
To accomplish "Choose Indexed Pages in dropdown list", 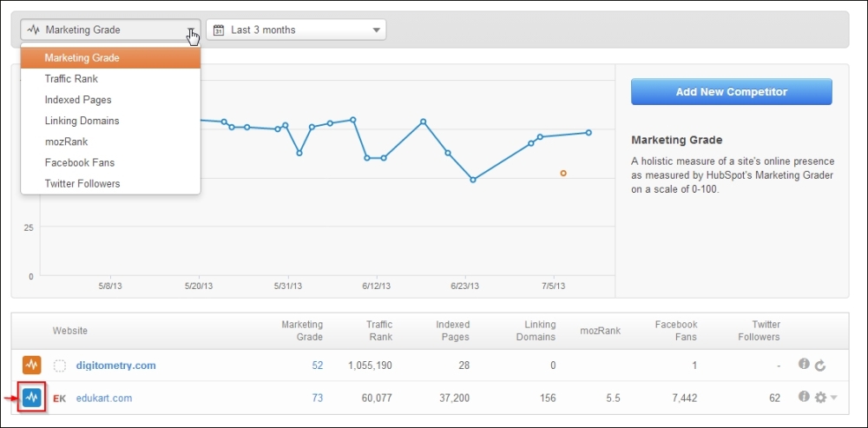I will pos(78,100).
